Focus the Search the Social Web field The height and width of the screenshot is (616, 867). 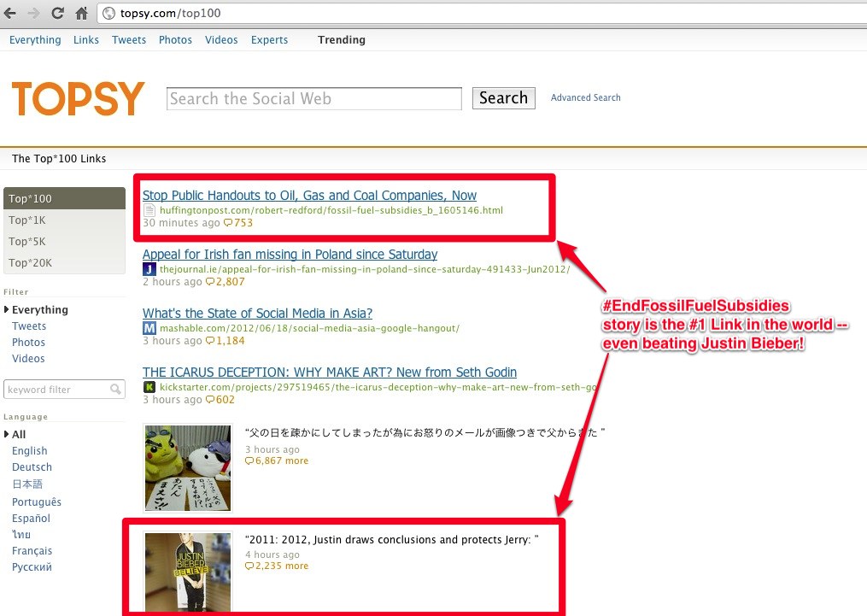coord(314,98)
